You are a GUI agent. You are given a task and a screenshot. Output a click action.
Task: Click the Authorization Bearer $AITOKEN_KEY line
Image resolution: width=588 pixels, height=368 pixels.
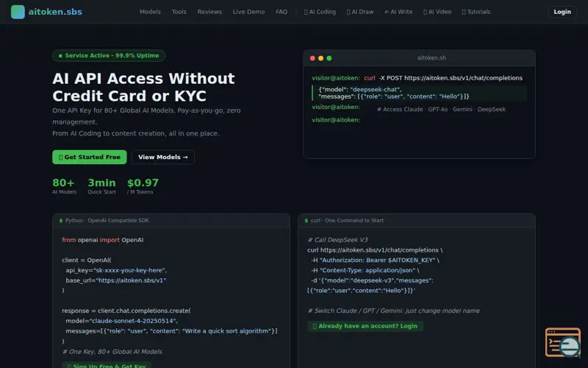point(375,260)
